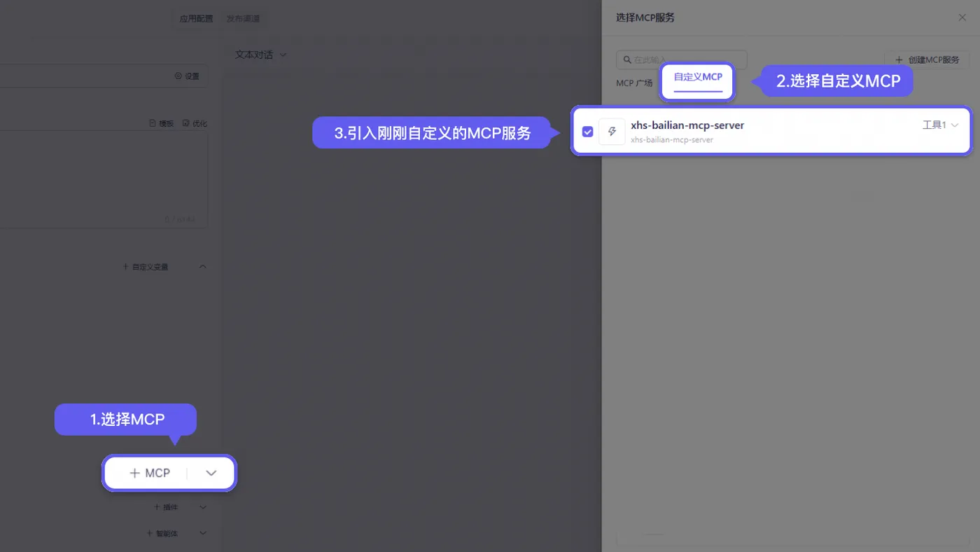Open the 文本对话 dropdown
The image size is (980, 552).
pos(260,54)
